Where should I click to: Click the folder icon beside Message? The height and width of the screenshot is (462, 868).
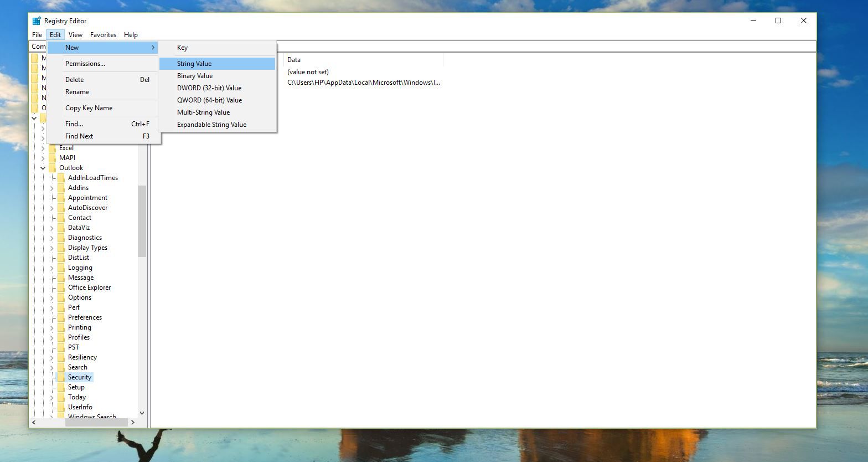click(61, 278)
